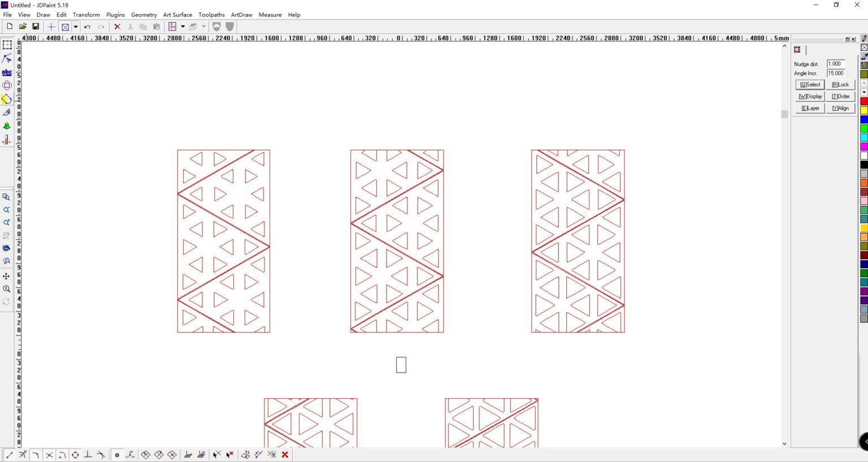Image resolution: width=868 pixels, height=462 pixels.
Task: Open the Geometry menu
Action: click(144, 15)
